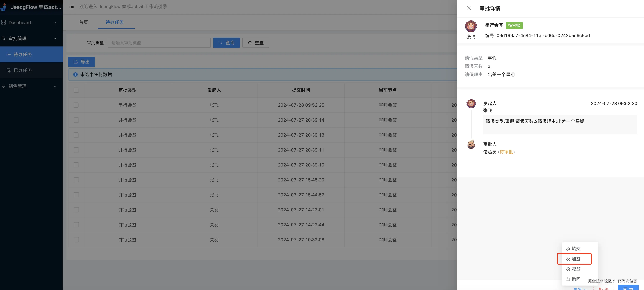Click 张飞 avatar in drawer header
644x290 pixels.
click(x=471, y=26)
